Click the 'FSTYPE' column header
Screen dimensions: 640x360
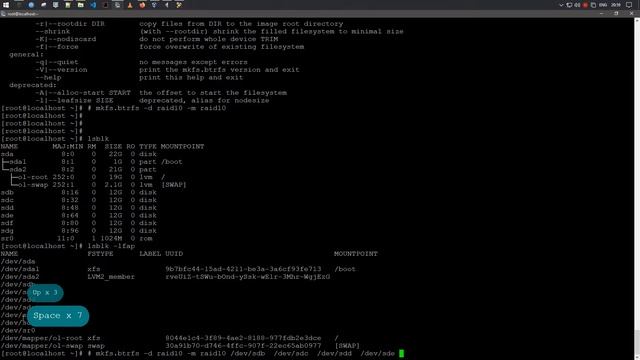(100, 254)
